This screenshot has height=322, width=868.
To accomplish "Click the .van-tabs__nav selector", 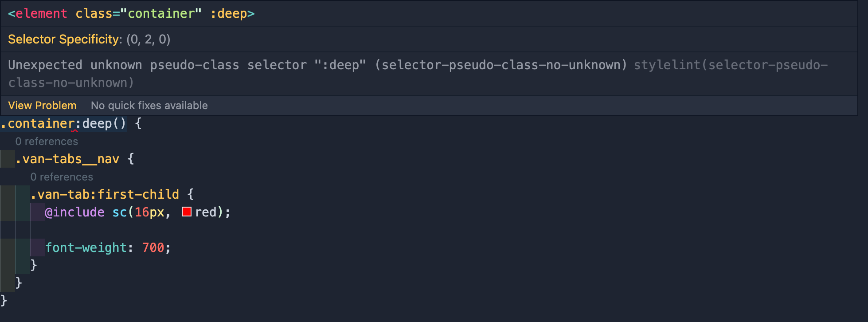I will click(67, 159).
